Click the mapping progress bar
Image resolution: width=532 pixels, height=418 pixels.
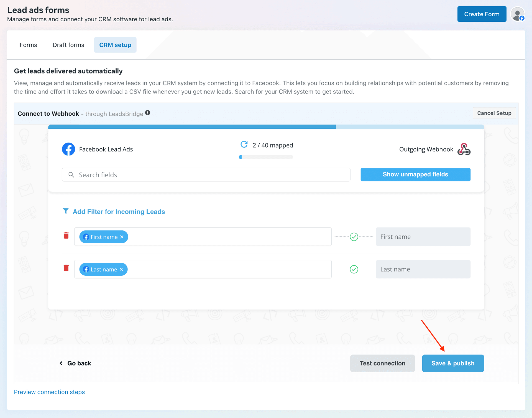coord(266,157)
